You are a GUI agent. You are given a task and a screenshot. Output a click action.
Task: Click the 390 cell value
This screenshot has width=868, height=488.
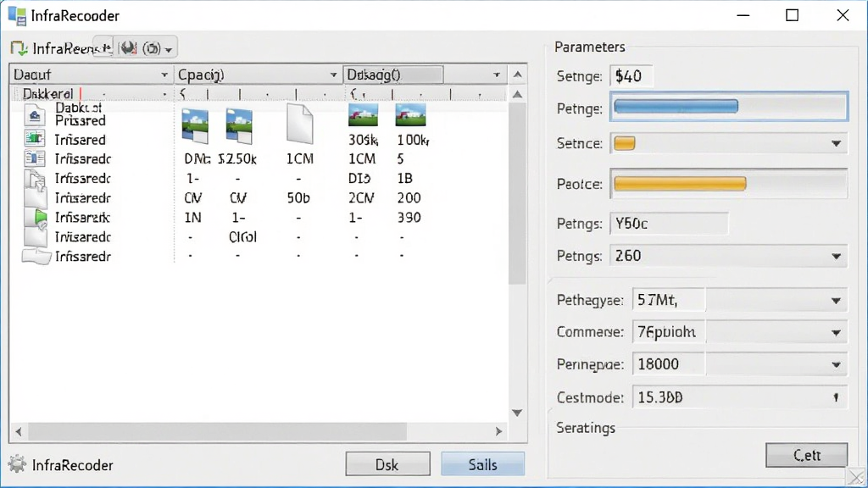409,218
